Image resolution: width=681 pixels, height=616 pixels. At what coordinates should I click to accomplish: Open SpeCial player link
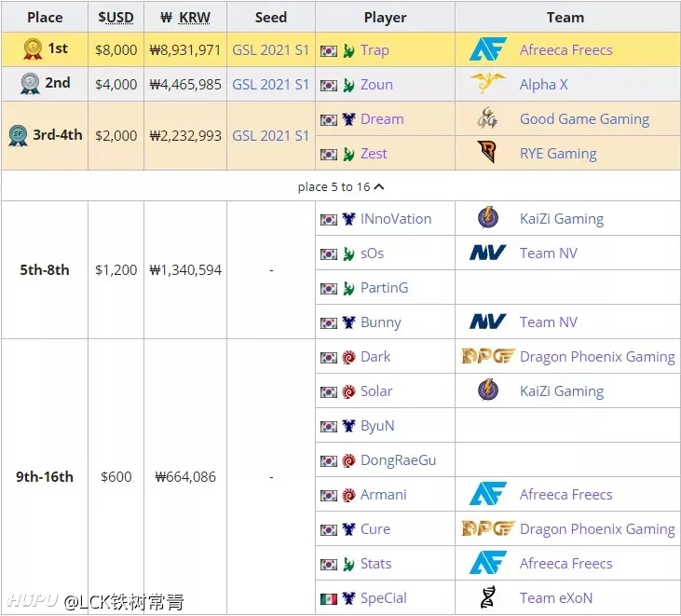pos(383,598)
